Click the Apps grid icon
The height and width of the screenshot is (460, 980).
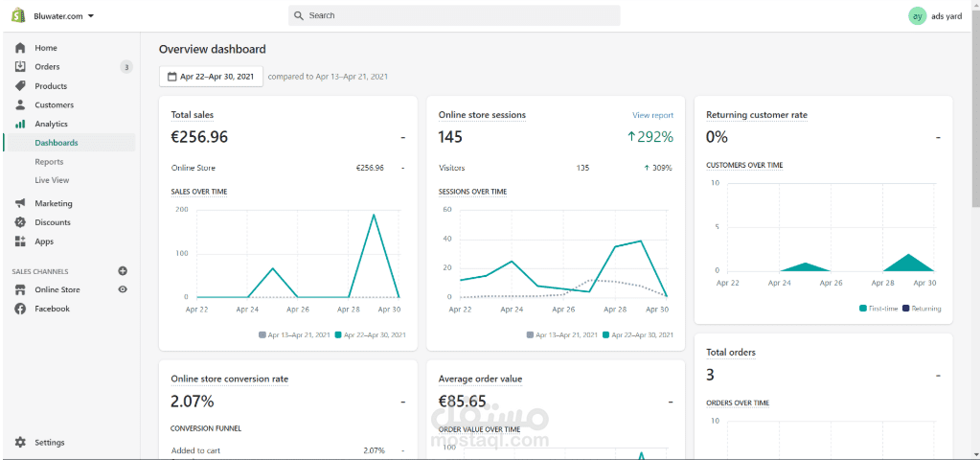21,241
